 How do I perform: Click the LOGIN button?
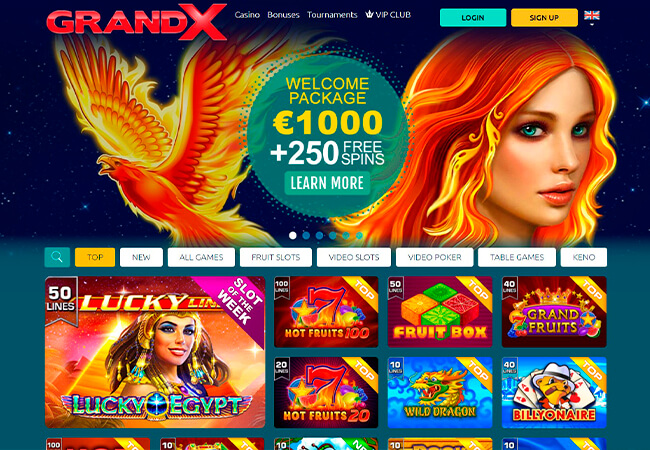coord(473,18)
